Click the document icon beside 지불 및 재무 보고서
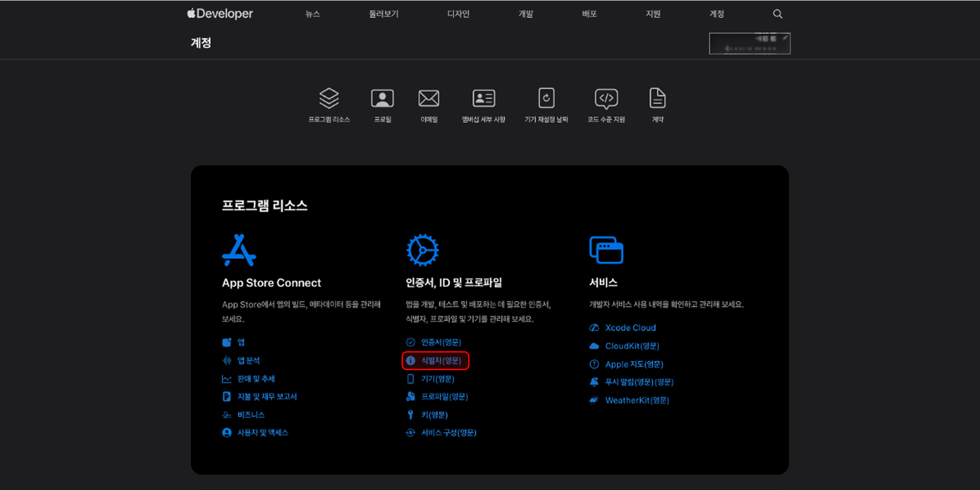Screen dimensions: 980x490 pyautogui.click(x=227, y=396)
